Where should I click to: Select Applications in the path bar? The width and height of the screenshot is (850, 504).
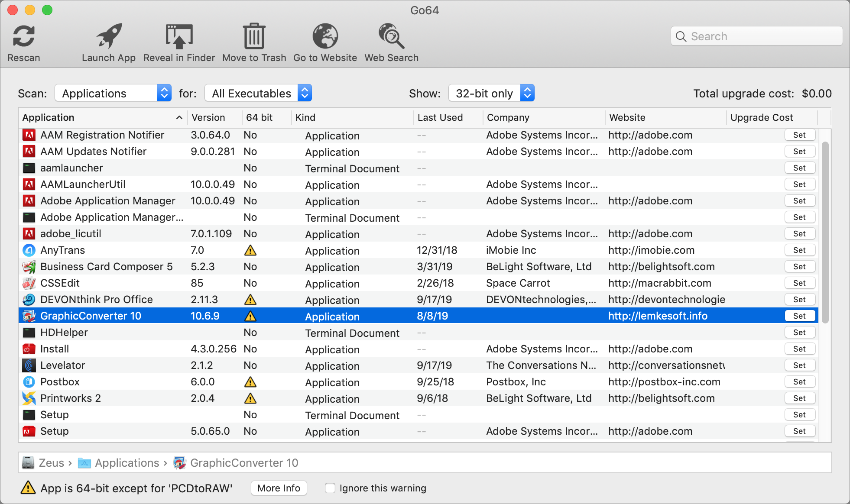(x=127, y=463)
